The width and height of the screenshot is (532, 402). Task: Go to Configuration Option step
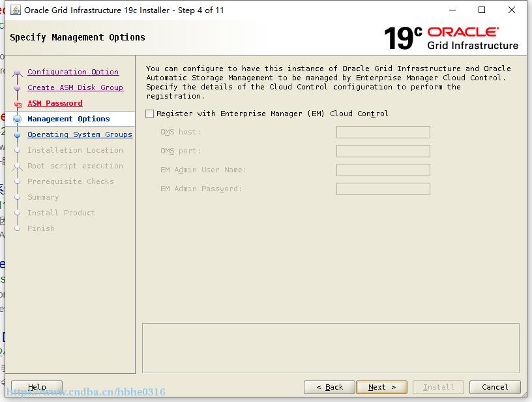tap(73, 72)
